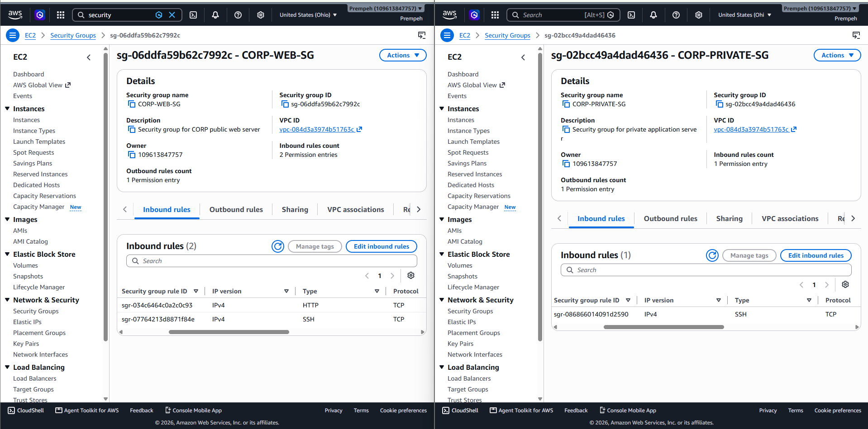
Task: Open table preferences gear in right window
Action: 845,284
